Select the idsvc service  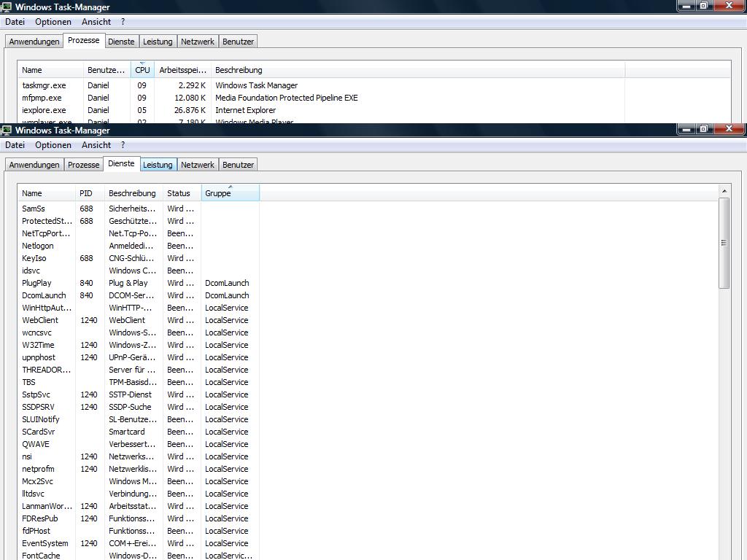point(31,271)
